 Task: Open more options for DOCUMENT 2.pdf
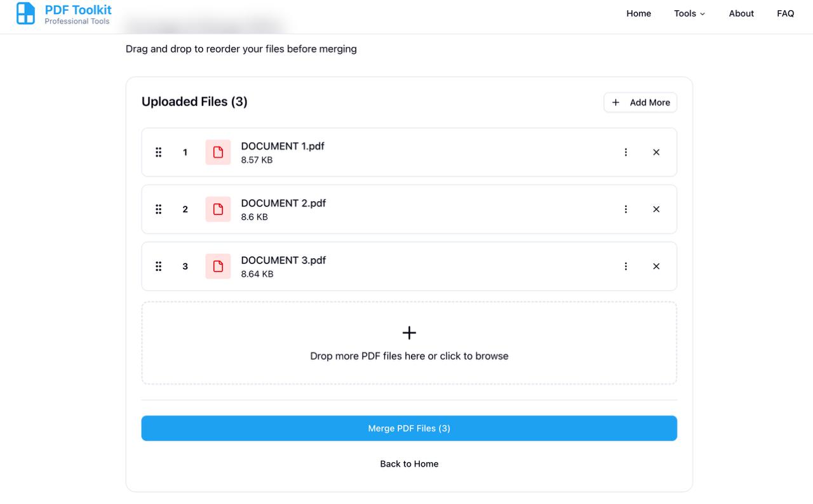click(x=626, y=209)
